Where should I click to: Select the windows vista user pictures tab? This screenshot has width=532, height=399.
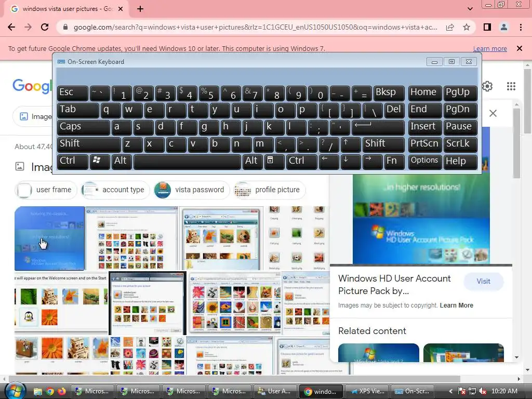[x=66, y=9]
